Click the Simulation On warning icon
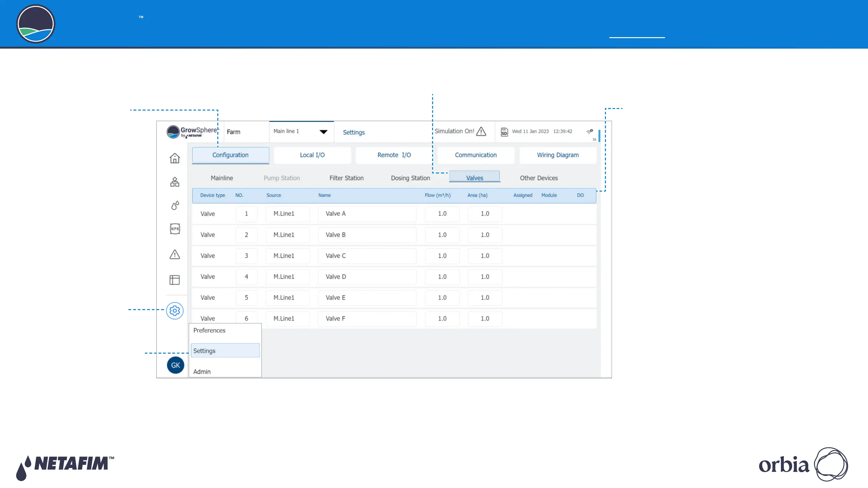868x488 pixels. (x=481, y=131)
